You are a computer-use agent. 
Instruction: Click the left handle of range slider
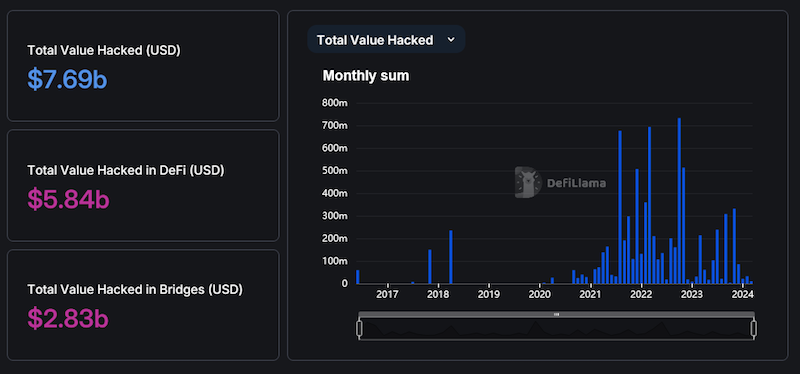(360, 329)
